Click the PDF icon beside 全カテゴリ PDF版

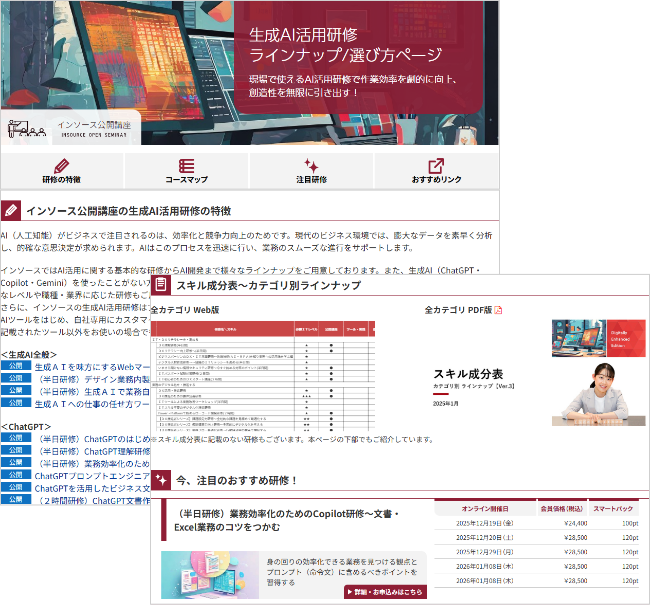[x=498, y=310]
